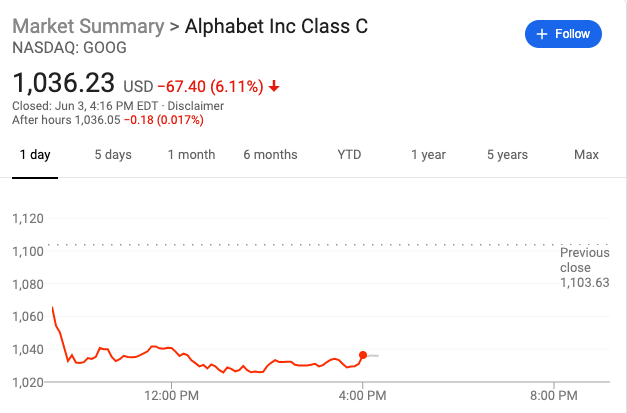Click the After hours 1,036.05 price line
Viewport: 627px width, 413px height.
(x=107, y=120)
